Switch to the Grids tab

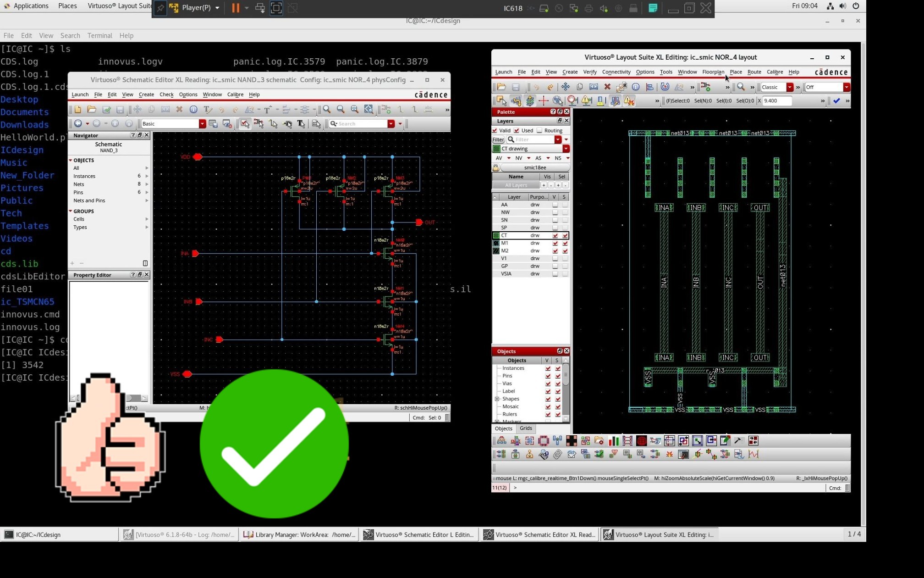[526, 428]
